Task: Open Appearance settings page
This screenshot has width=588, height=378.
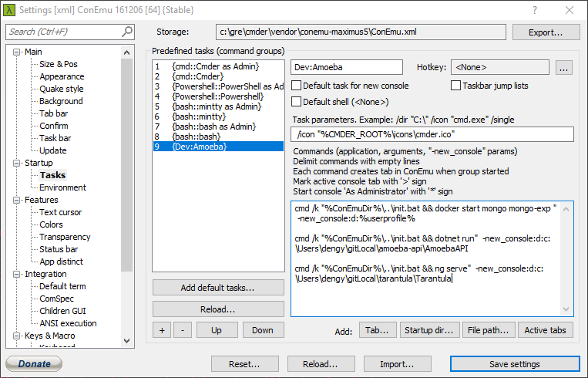Action: tap(62, 76)
